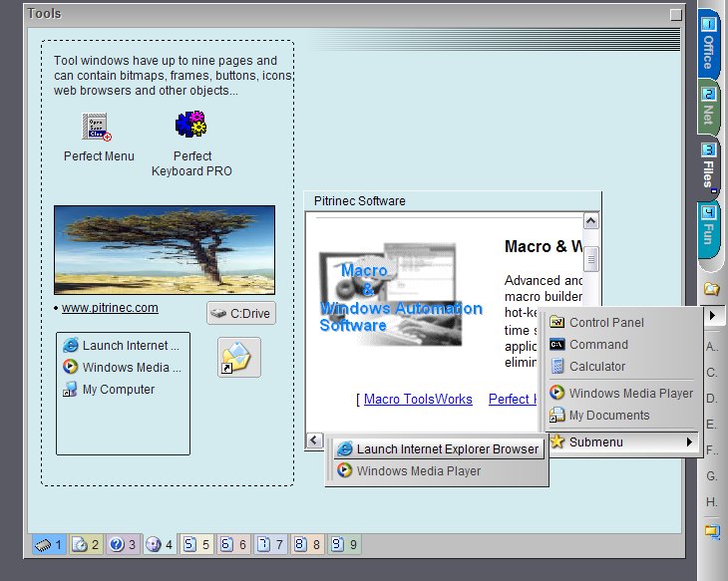The width and height of the screenshot is (728, 581).
Task: Open the Perfect link in browser pane
Action: click(513, 399)
